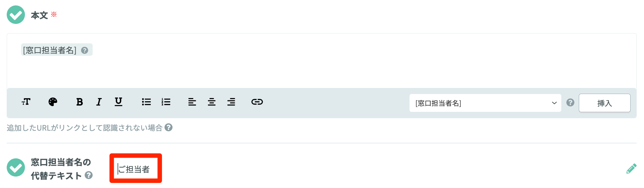Toggle italic formatting
Image resolution: width=644 pixels, height=188 pixels.
click(x=99, y=102)
